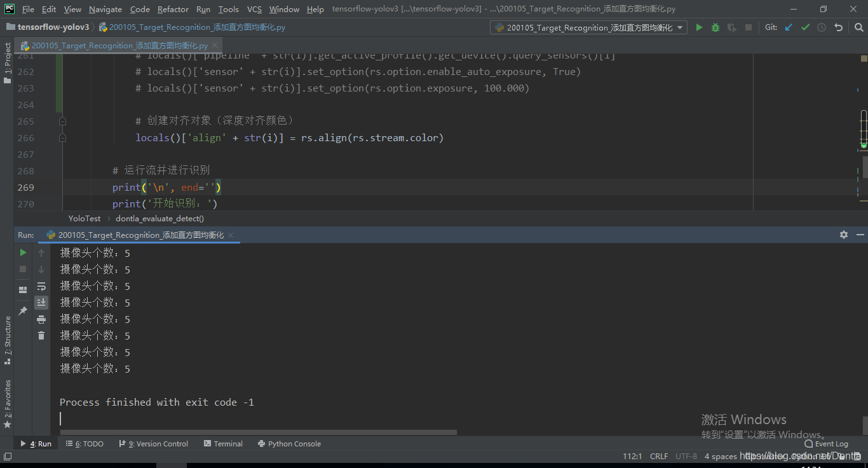Change file encoding UTF-8 in status bar
Image resolution: width=868 pixels, height=468 pixels.
686,456
